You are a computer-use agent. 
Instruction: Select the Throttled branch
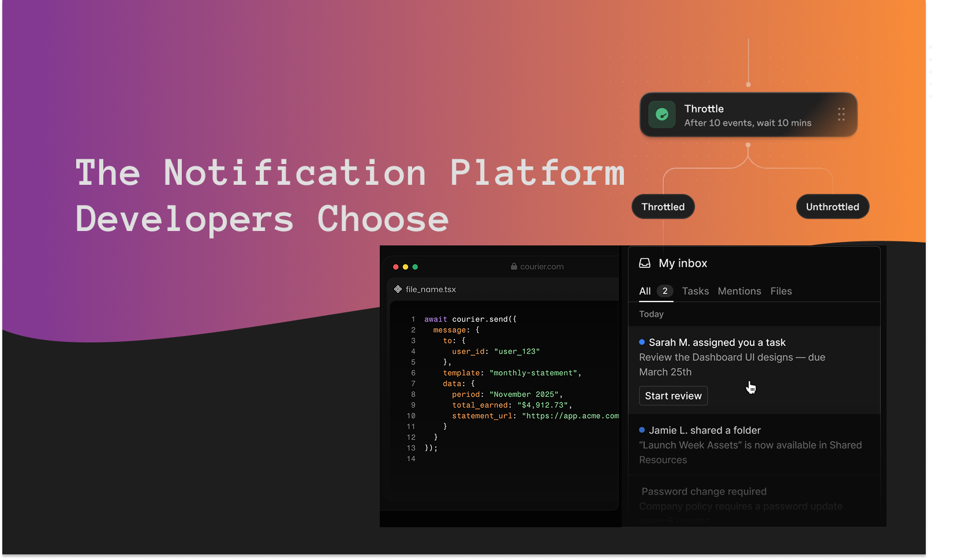coord(663,206)
